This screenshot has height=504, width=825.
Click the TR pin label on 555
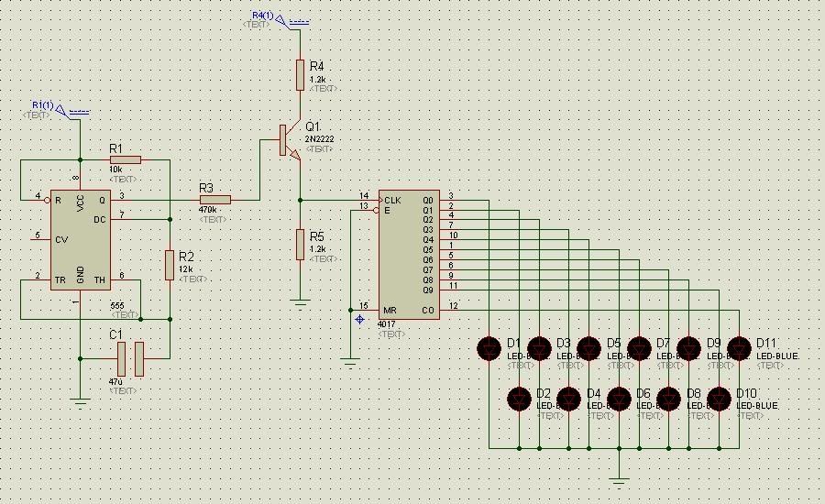tap(60, 280)
